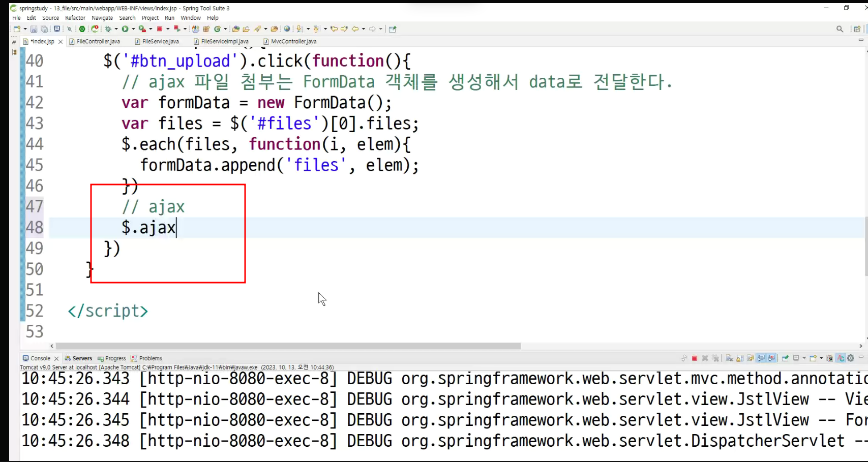This screenshot has height=462, width=868.
Task: Open the console settings gear icon
Action: click(x=851, y=358)
